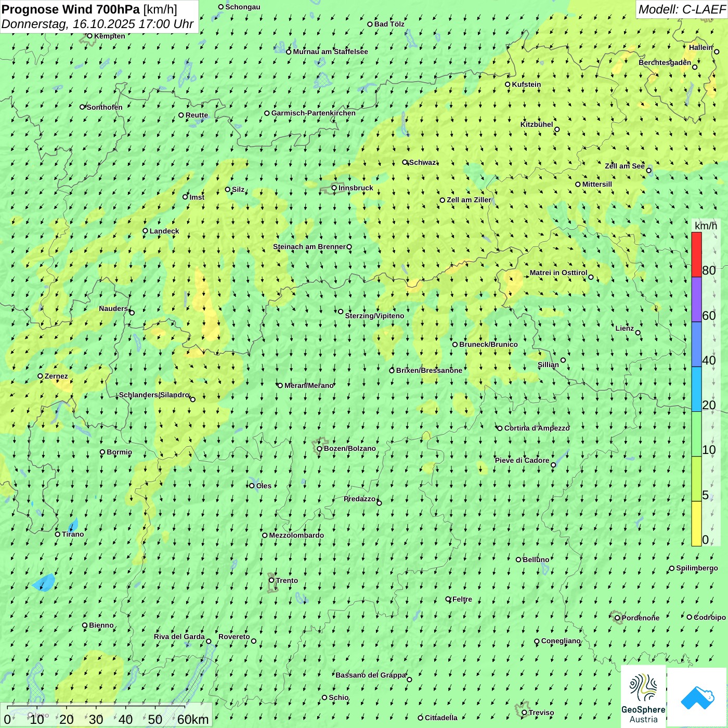Screen dimensions: 728x728
Task: Click the Lienz city marker
Action: (638, 333)
